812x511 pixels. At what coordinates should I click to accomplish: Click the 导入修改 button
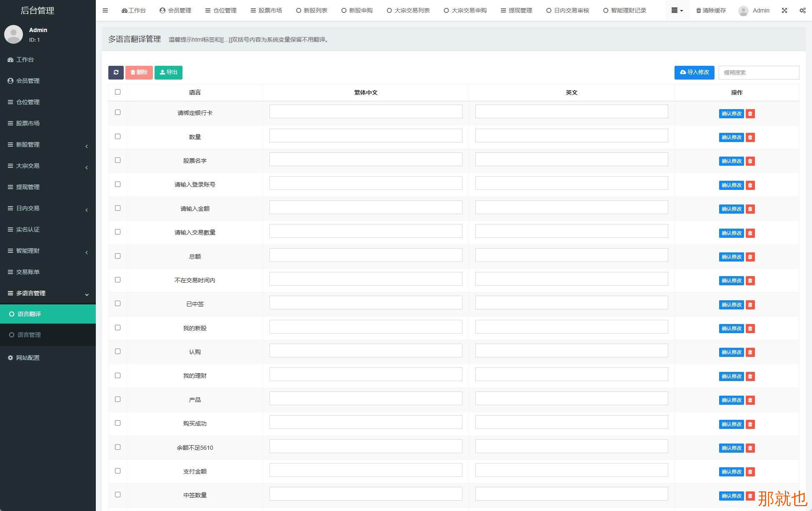[x=694, y=72]
